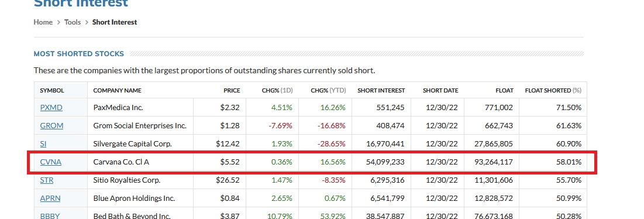Open the CVNA ticker link
Screen dimensions: 644x219
(51, 162)
